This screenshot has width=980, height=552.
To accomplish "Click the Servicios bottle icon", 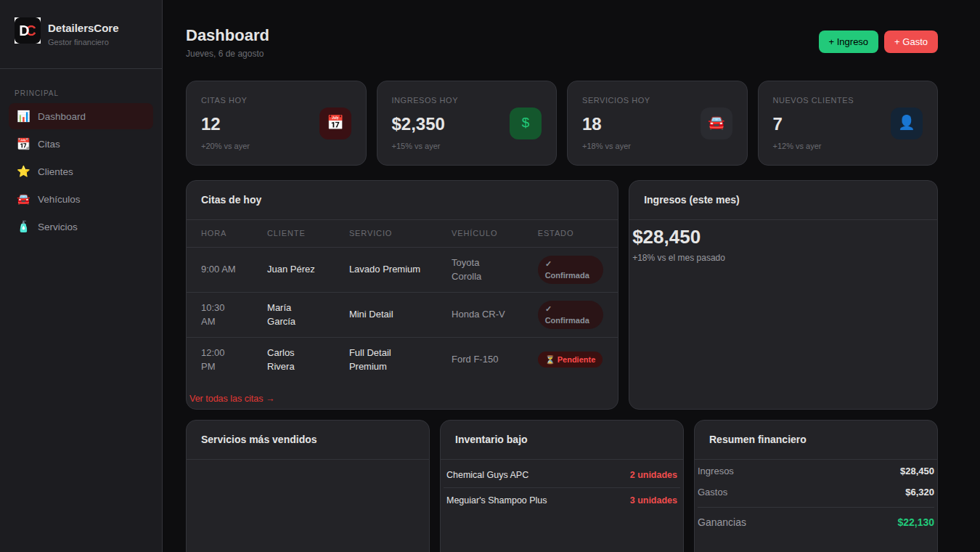I will (x=23, y=227).
